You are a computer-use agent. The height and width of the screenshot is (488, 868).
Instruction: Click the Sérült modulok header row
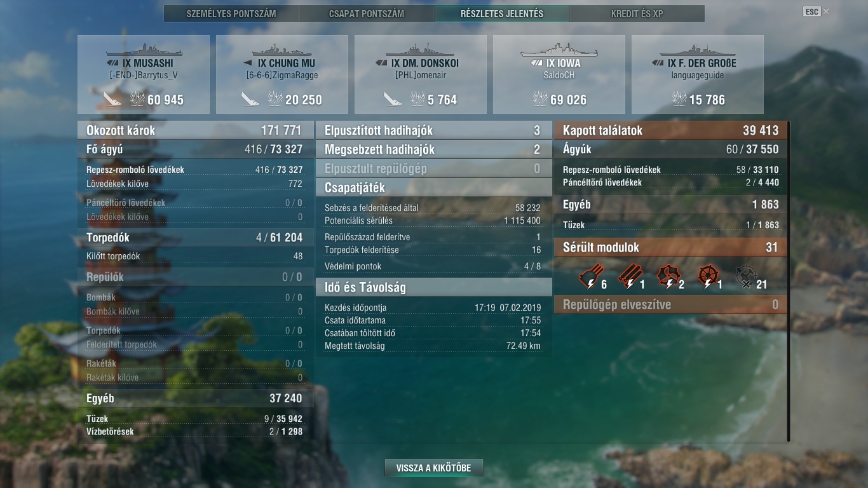coord(670,247)
